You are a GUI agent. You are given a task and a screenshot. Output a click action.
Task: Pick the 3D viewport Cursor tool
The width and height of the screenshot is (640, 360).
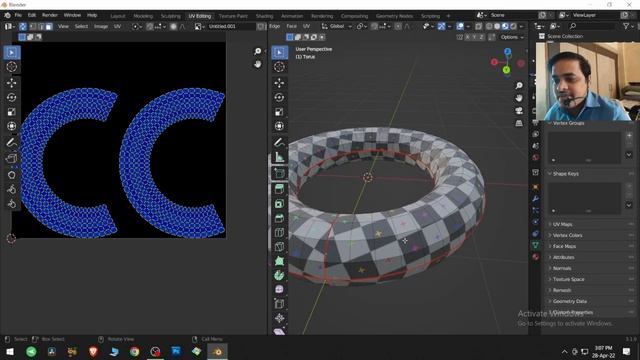click(x=280, y=67)
